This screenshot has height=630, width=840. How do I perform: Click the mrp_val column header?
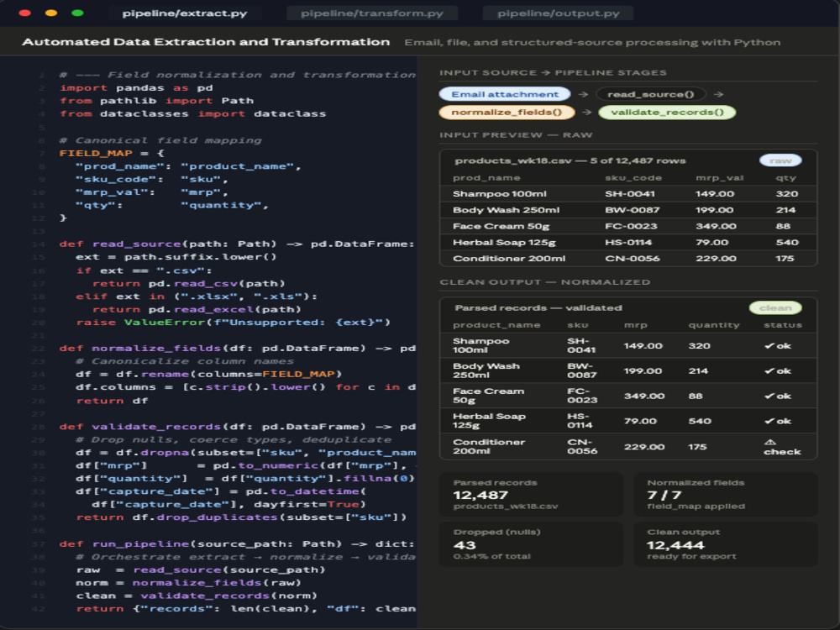tap(720, 178)
